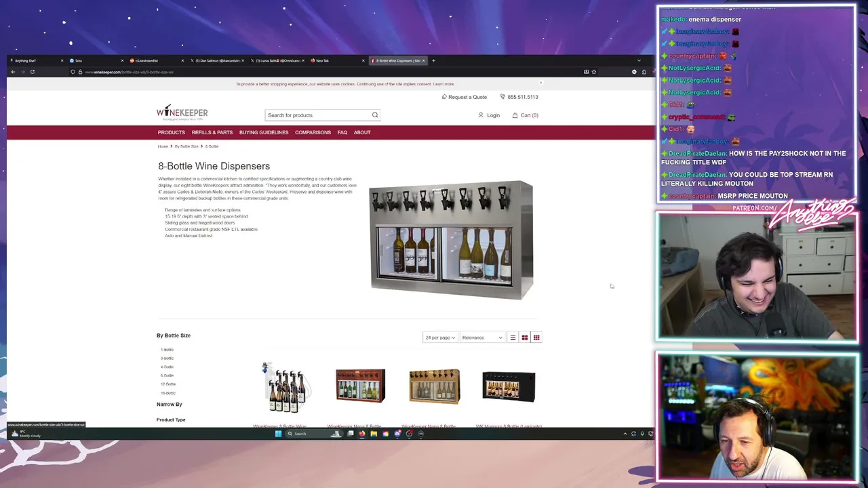Click the Firefox taskbar icon

pyautogui.click(x=362, y=434)
